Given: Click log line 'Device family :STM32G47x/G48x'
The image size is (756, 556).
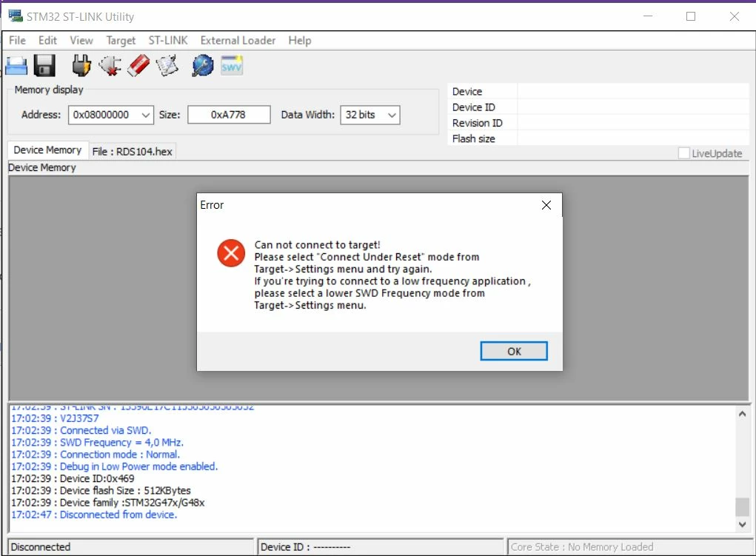Looking at the screenshot, I should [x=108, y=503].
